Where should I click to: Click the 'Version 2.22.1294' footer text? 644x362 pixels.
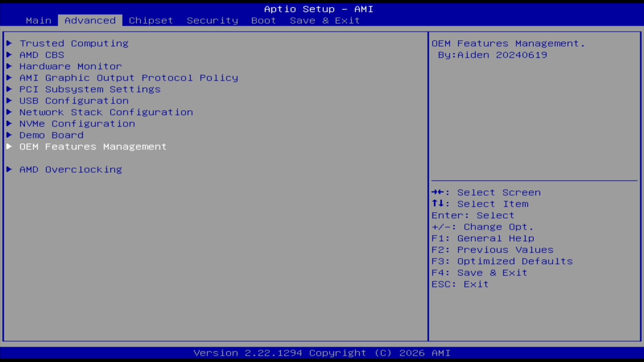pos(248,353)
